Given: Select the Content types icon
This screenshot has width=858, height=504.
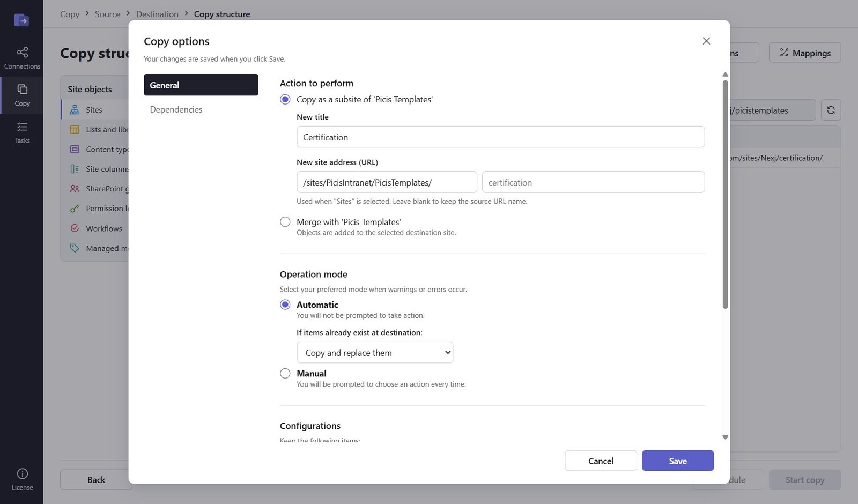Looking at the screenshot, I should tap(75, 149).
